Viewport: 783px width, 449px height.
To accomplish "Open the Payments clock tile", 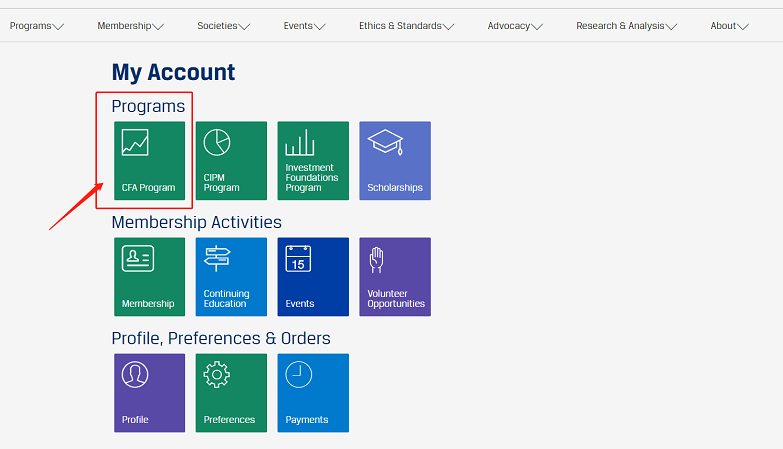I will [x=313, y=392].
